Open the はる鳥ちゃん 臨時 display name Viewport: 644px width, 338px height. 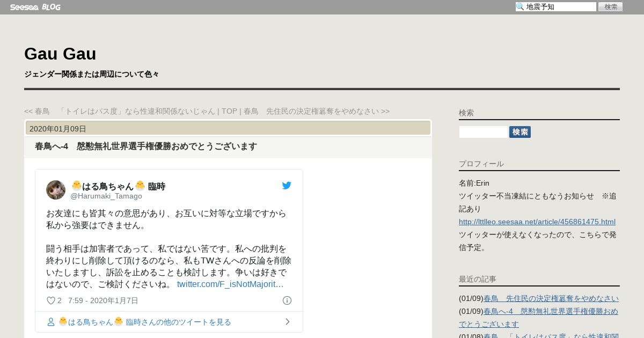click(118, 186)
